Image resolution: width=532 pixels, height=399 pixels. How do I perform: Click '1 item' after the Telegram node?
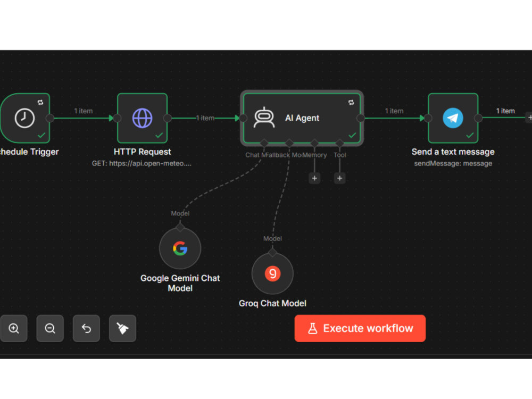pos(505,111)
